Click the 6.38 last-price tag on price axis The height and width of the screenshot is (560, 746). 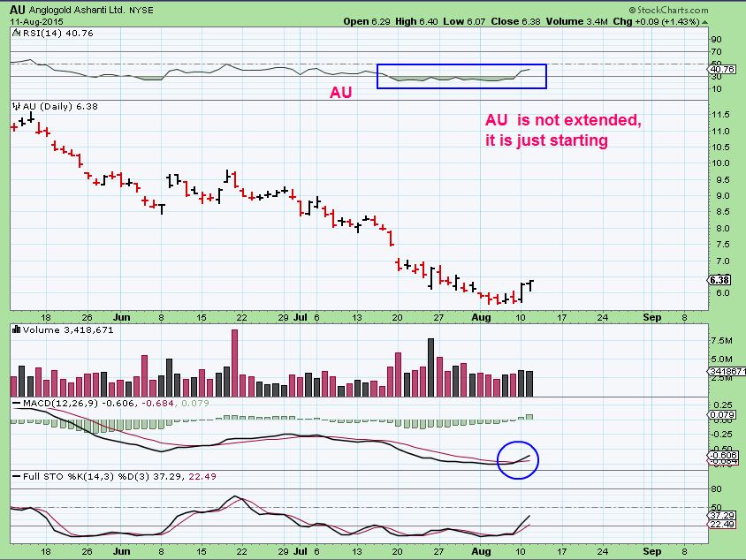tap(719, 280)
